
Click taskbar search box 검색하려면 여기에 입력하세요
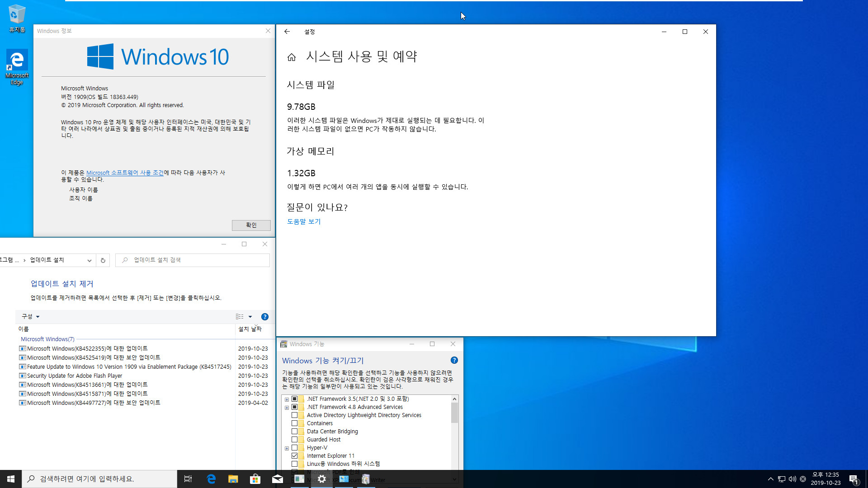99,479
